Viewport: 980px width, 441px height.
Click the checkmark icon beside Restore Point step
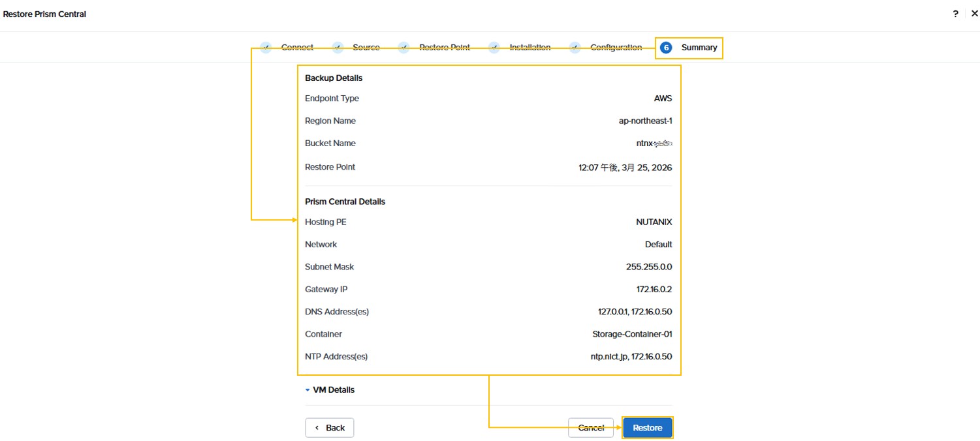click(x=404, y=48)
